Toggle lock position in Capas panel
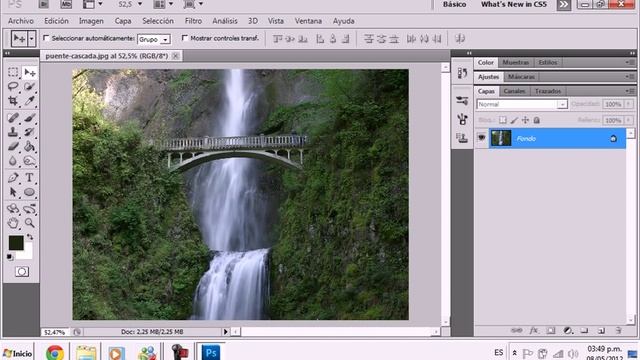Screen dimensions: 640x360 coord(525,120)
